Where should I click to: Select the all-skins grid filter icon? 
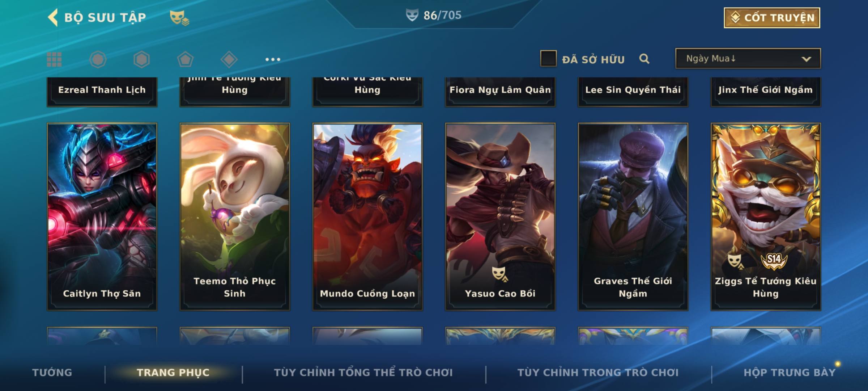54,59
